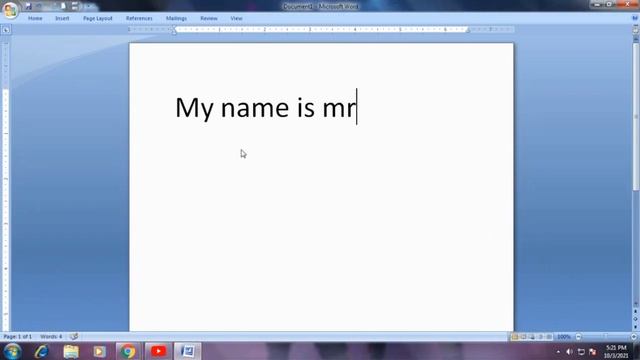Open the Windows Start menu
The image size is (640, 360).
[x=12, y=351]
